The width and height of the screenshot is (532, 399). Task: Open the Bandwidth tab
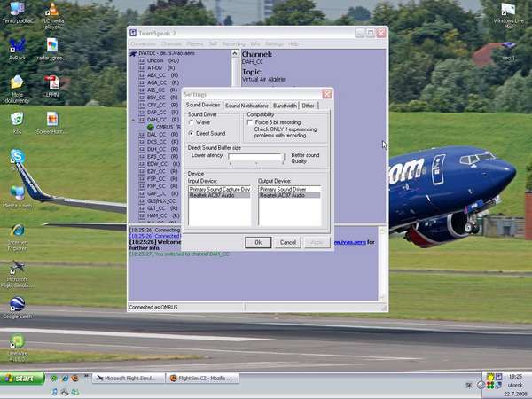point(285,106)
